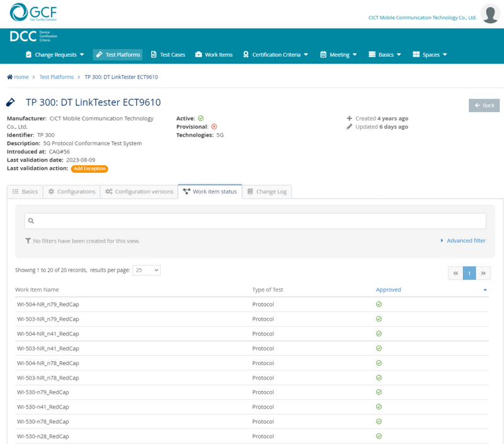Click the Provisional red cross status icon
The width and height of the screenshot is (504, 444).
[214, 127]
